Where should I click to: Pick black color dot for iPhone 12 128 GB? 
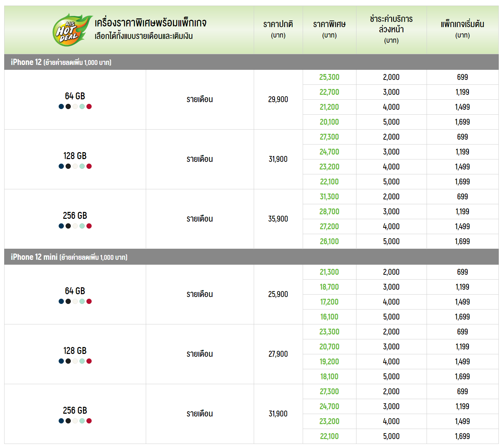[x=68, y=166]
